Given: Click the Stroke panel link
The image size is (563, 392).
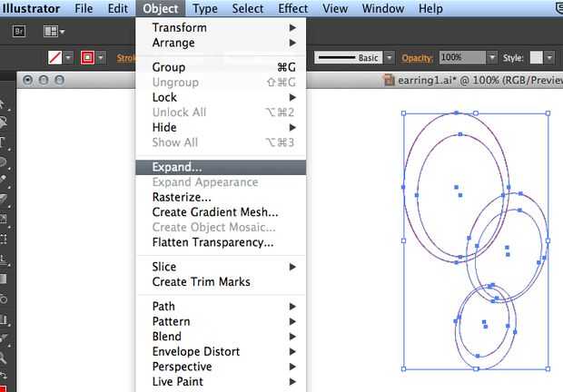Looking at the screenshot, I should (126, 58).
